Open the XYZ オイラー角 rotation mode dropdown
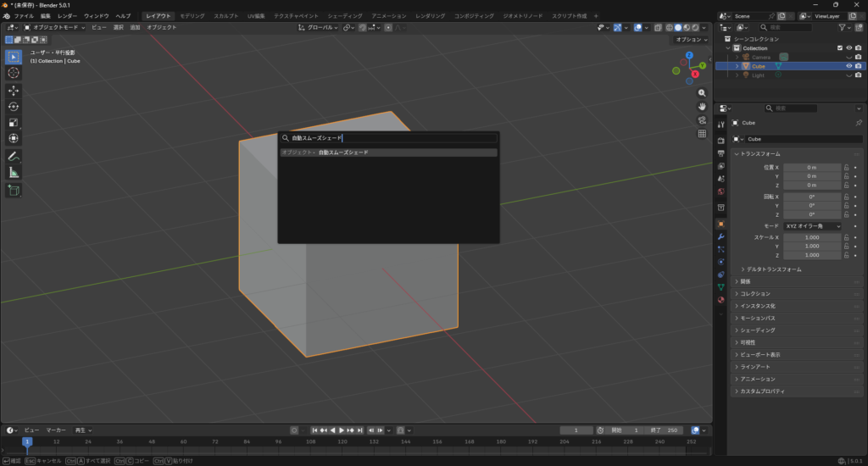868x466 pixels. (x=812, y=226)
